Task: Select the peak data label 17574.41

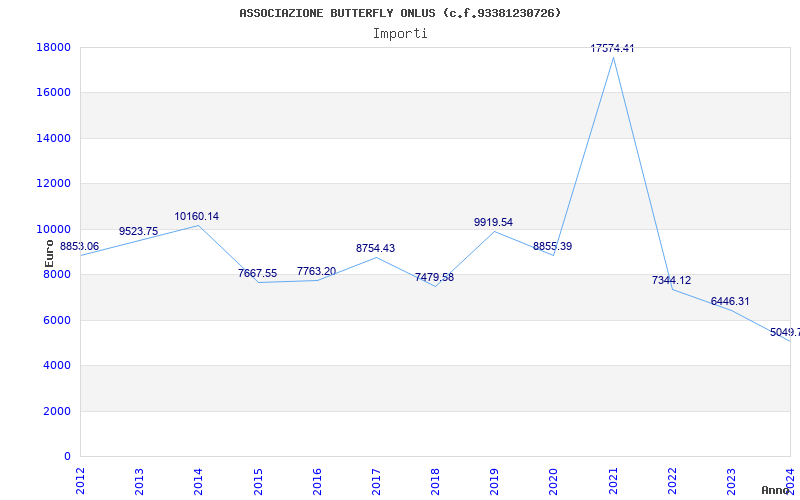Action: pos(612,48)
